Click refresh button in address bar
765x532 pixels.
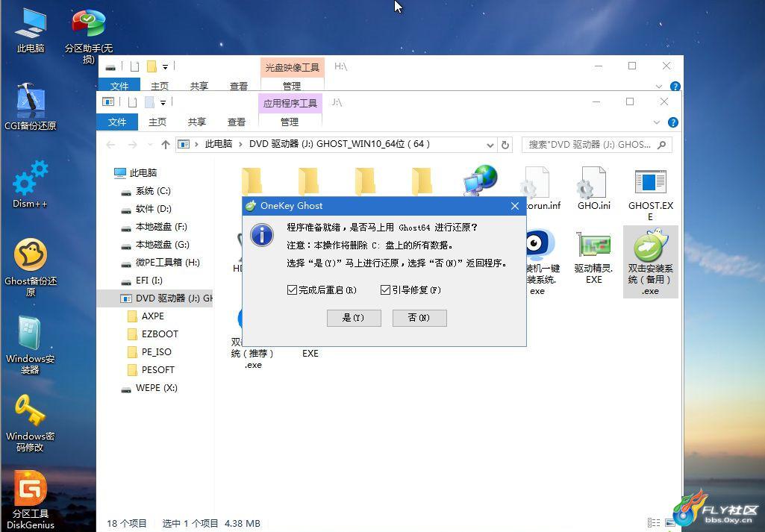click(505, 145)
